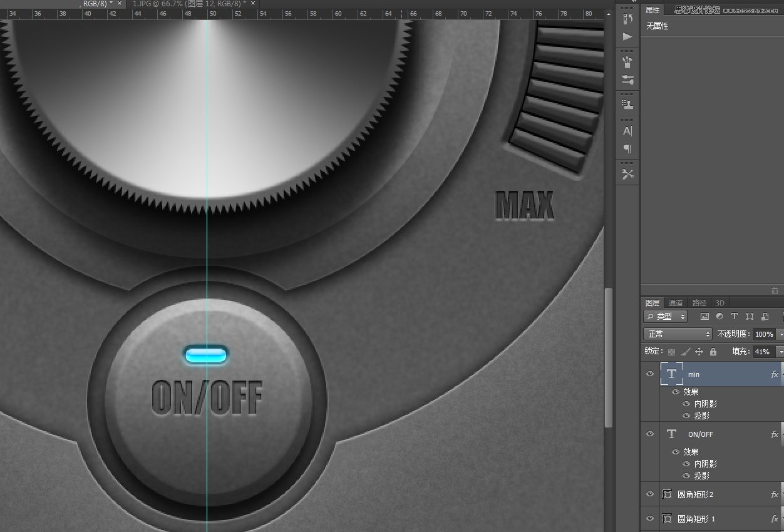
Task: Open the Actions panel play icon
Action: tap(627, 36)
